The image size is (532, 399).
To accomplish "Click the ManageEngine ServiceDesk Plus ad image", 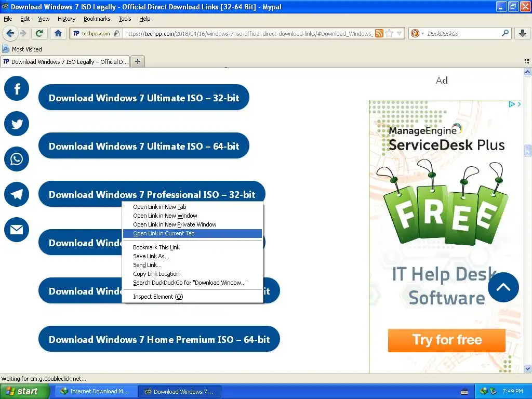I will (445, 236).
